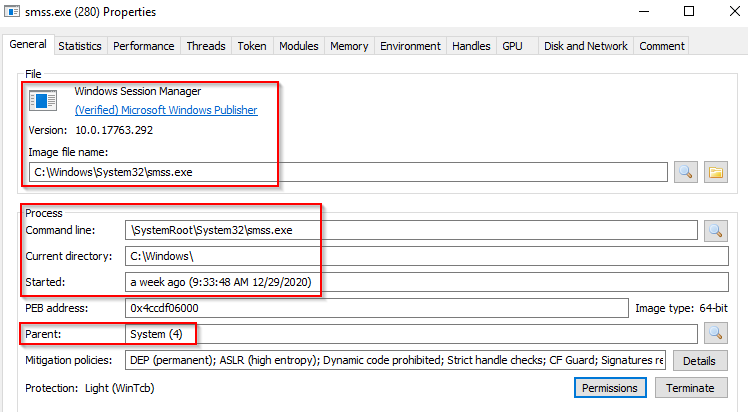748x412 pixels.
Task: Open mitigation policies Details button
Action: (699, 359)
